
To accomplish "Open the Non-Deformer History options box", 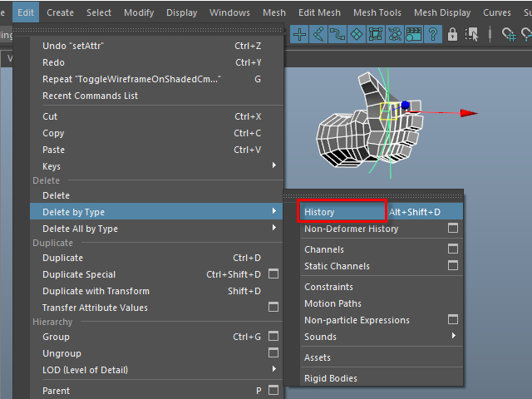I will point(453,229).
